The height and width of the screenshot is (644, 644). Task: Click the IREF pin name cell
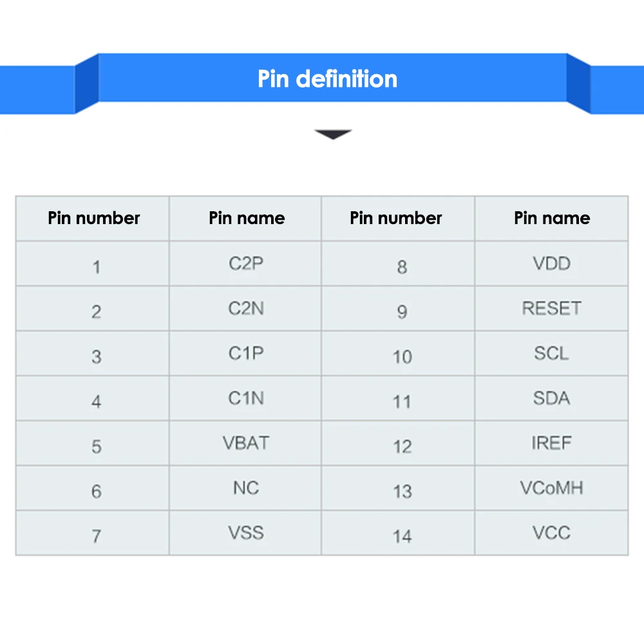tap(551, 443)
